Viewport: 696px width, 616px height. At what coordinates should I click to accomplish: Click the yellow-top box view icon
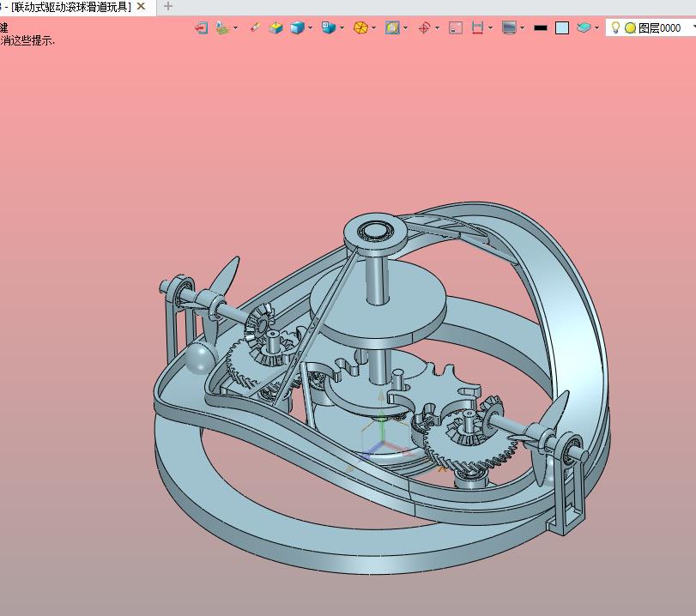point(275,28)
